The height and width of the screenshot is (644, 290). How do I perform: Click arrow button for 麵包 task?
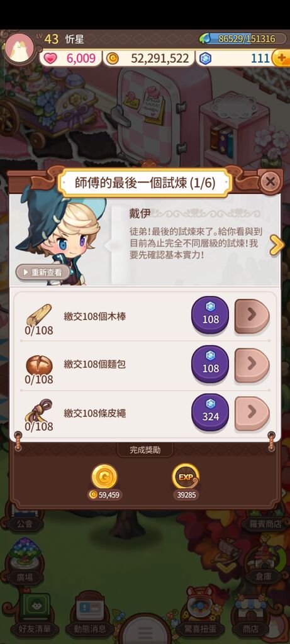click(252, 365)
